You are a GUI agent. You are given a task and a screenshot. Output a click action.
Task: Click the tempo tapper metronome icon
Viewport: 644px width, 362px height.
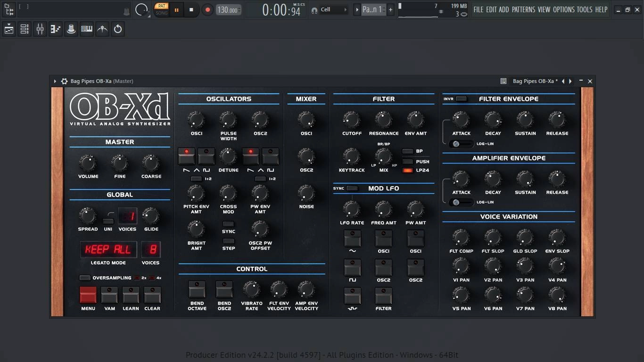102,29
